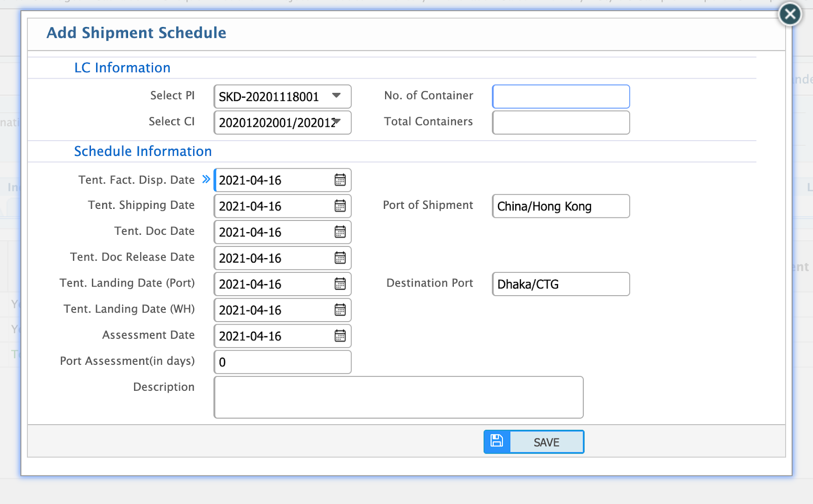This screenshot has height=504, width=813.
Task: Click the floppy disk save icon
Action: click(x=496, y=441)
